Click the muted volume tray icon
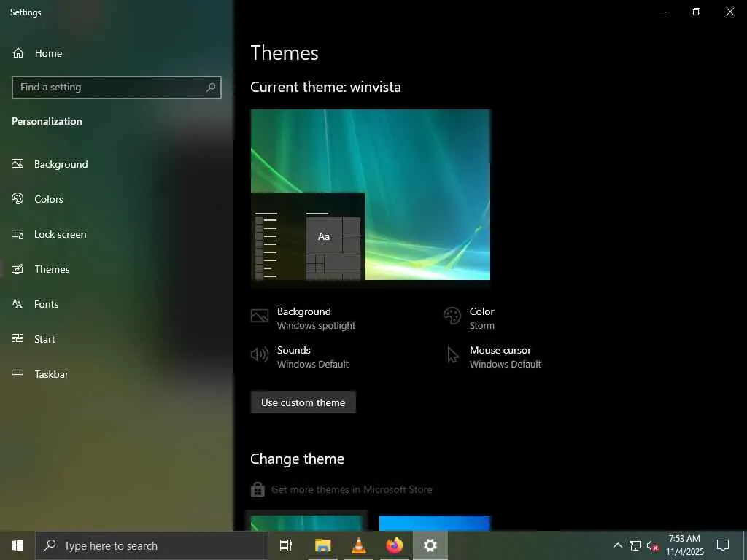The height and width of the screenshot is (560, 747). (x=653, y=545)
